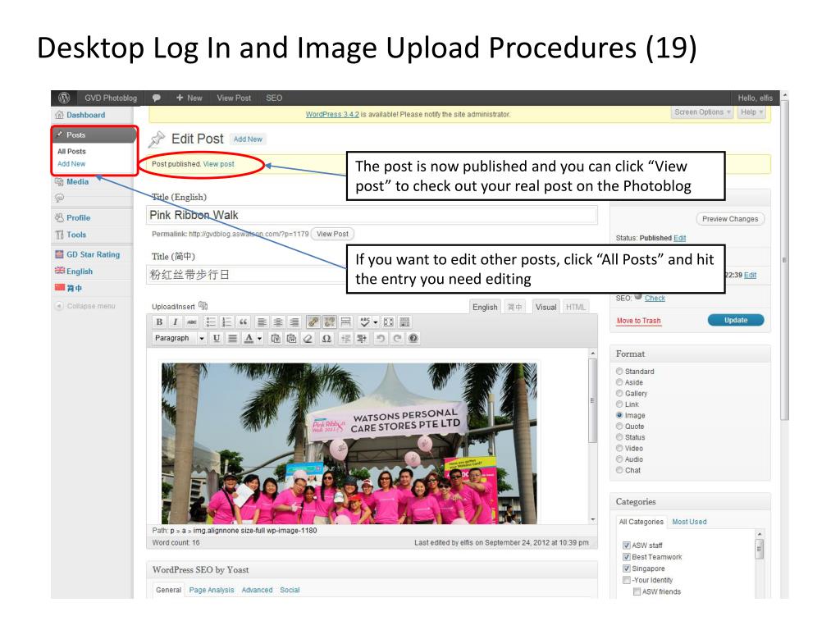Insert a blockquote
This screenshot has height=630, width=840.
tap(243, 322)
